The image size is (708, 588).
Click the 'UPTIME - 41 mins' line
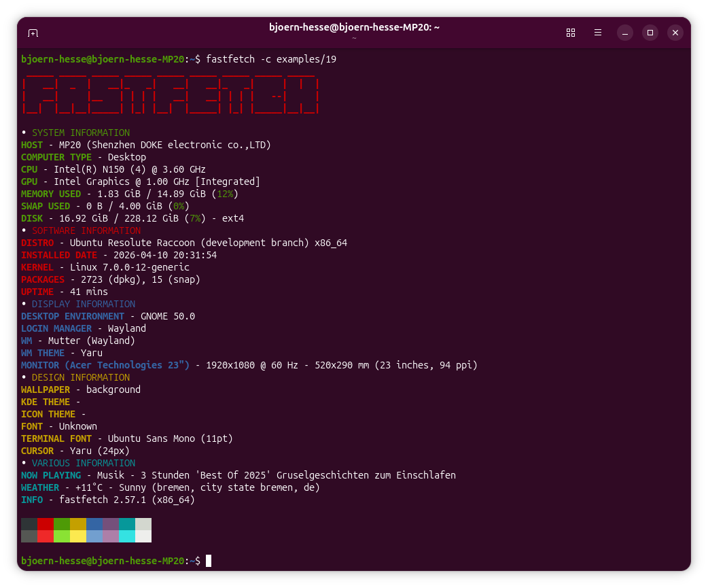pyautogui.click(x=65, y=292)
